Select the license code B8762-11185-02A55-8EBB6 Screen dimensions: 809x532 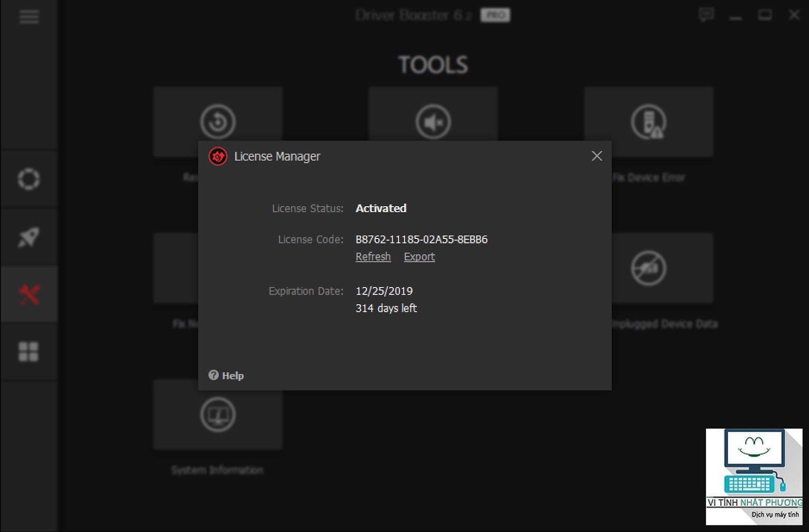pos(421,239)
